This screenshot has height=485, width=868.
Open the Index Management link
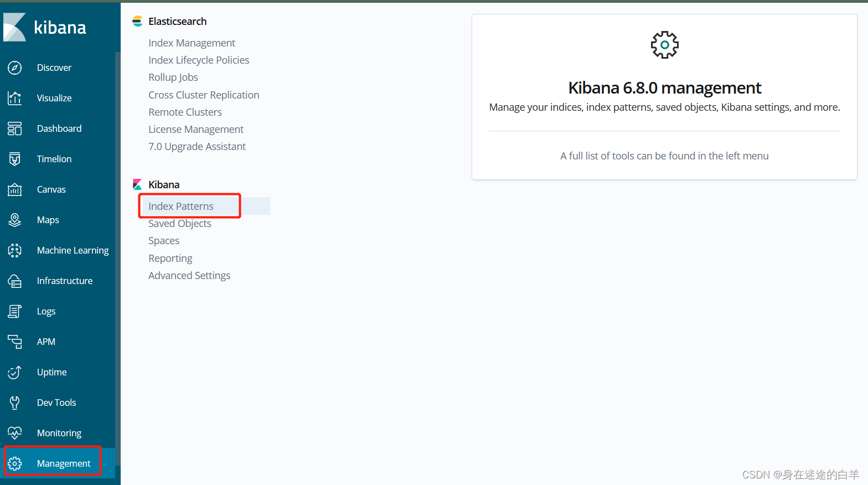point(192,43)
